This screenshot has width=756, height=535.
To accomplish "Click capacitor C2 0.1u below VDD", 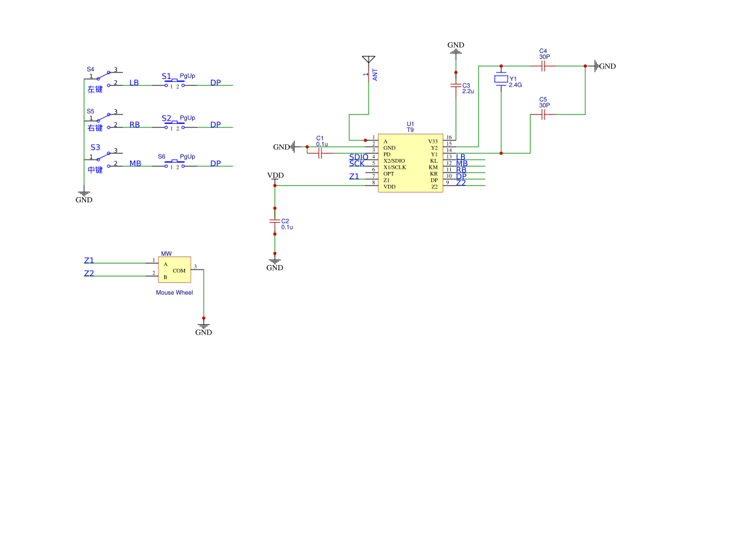I will (x=275, y=222).
